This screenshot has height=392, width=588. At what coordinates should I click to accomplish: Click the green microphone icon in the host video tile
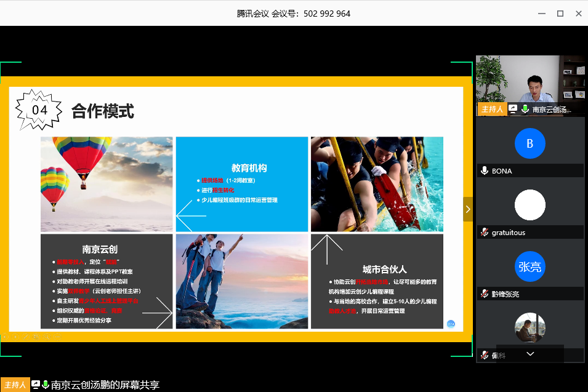pyautogui.click(x=525, y=109)
